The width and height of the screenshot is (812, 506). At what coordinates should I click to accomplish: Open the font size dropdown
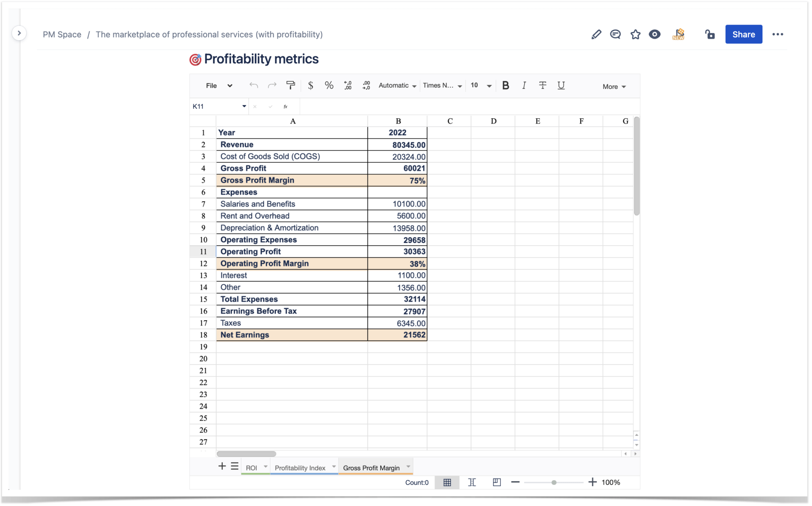click(481, 85)
